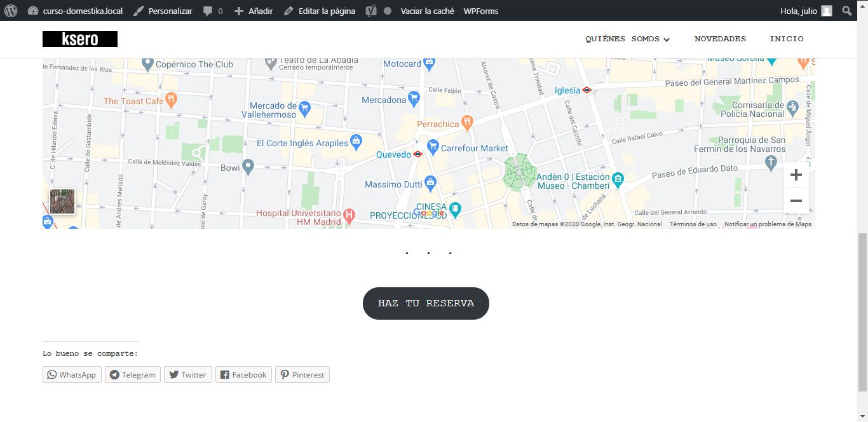Open the WordPress logo menu
868x422 pixels.
[10, 11]
